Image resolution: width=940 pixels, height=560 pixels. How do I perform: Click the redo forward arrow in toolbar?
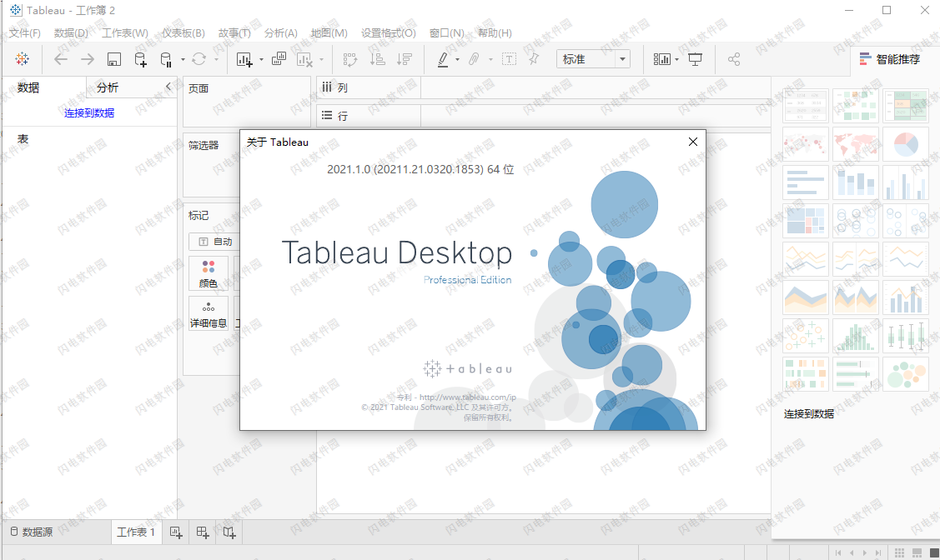tap(88, 58)
